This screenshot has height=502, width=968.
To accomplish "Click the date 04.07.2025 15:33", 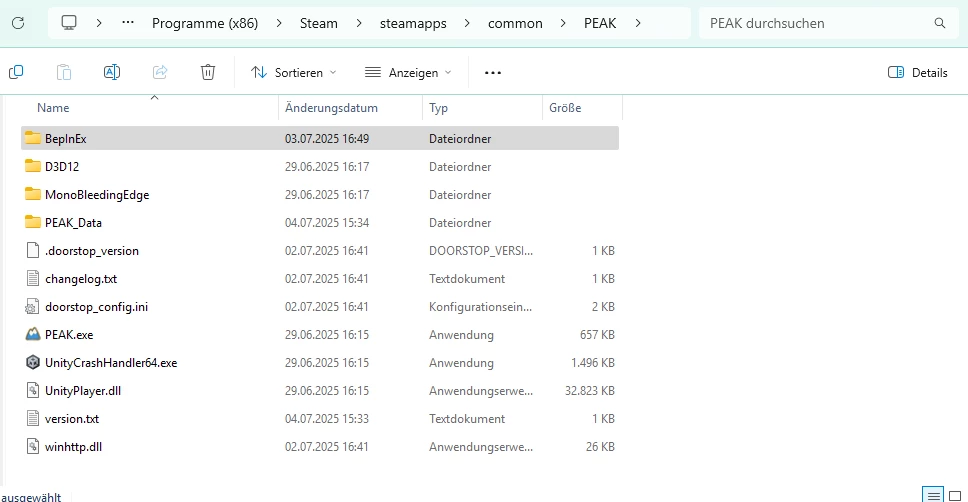I will (327, 419).
